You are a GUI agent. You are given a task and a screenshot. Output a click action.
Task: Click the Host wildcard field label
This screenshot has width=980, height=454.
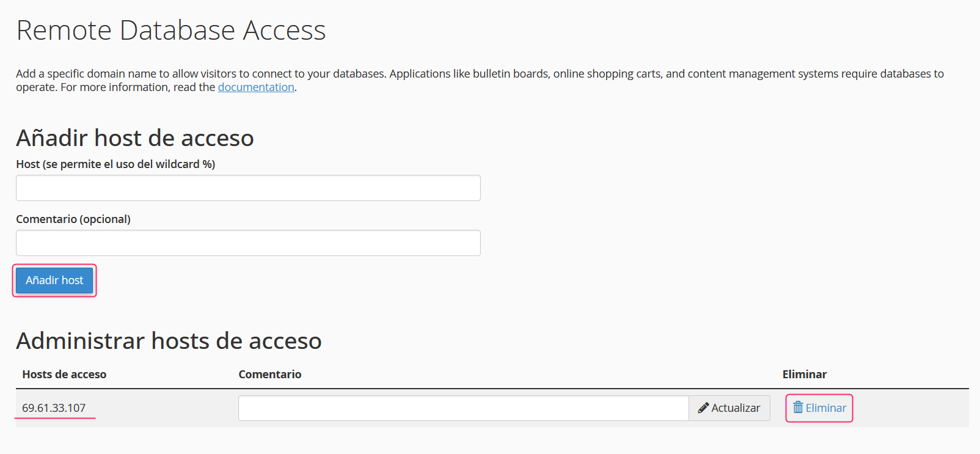point(115,164)
